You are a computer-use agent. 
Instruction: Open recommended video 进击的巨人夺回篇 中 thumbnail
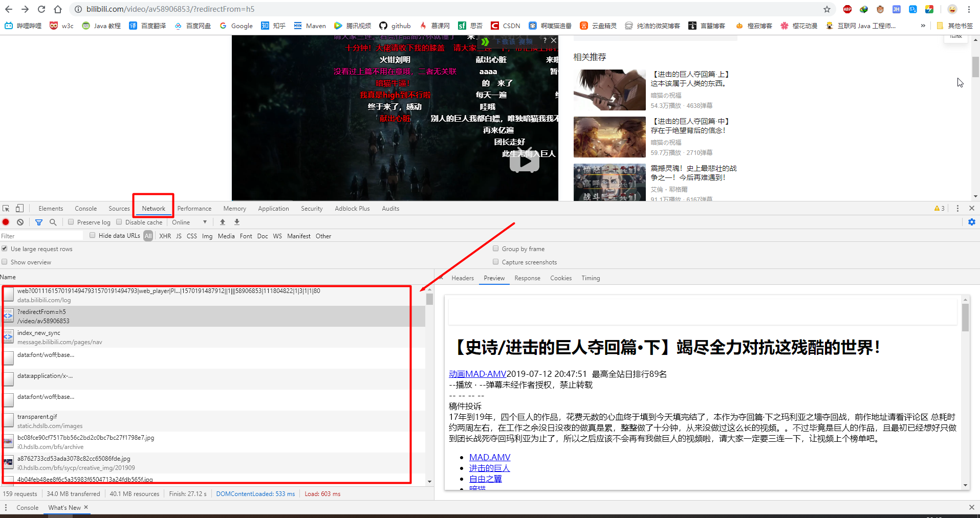point(609,137)
